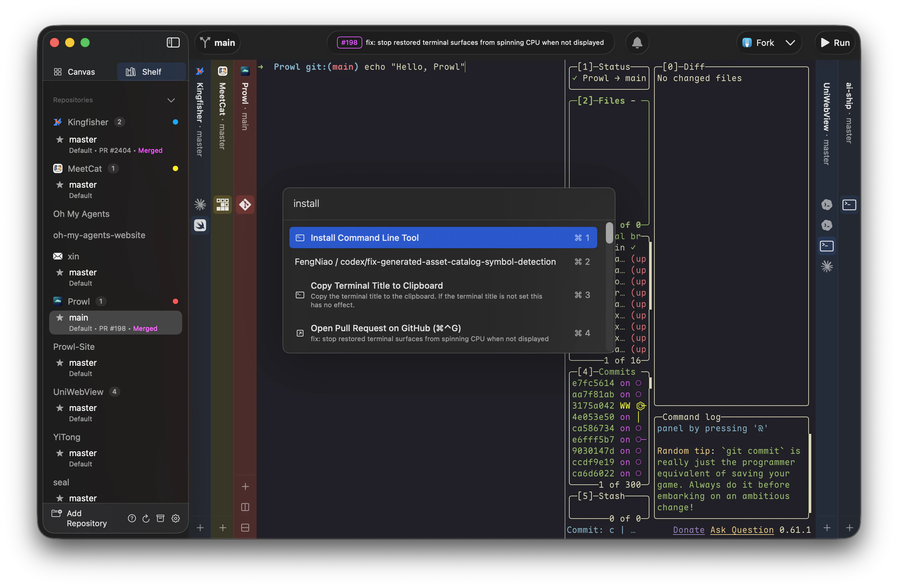
Task: Click the Ask Question link
Action: tap(742, 530)
